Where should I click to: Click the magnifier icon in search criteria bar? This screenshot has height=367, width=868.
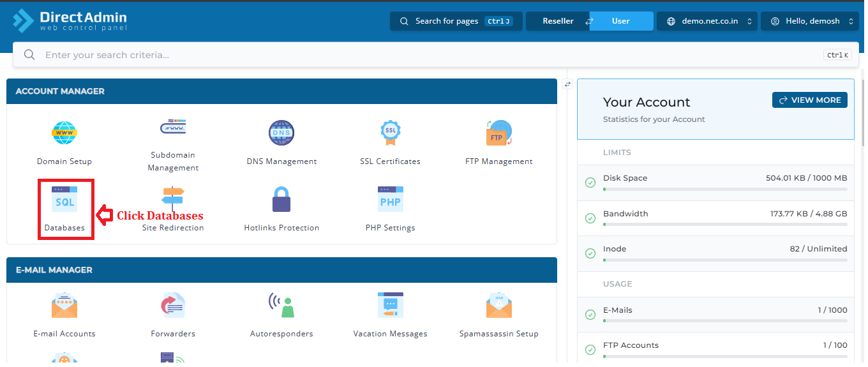pos(29,55)
